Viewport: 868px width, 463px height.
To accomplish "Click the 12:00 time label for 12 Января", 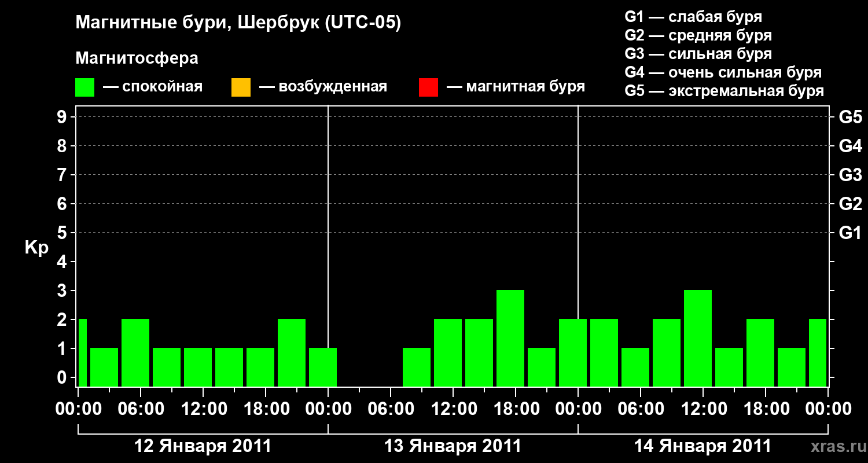I will tap(203, 409).
